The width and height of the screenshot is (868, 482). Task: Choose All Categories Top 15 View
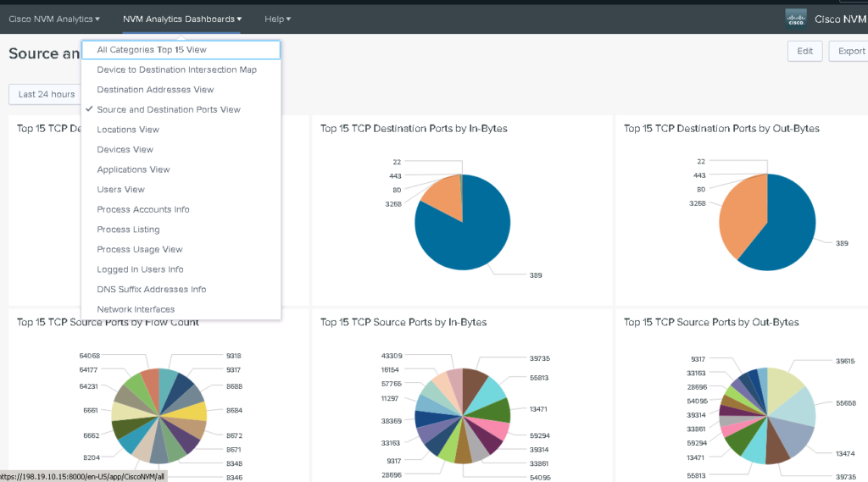point(152,50)
